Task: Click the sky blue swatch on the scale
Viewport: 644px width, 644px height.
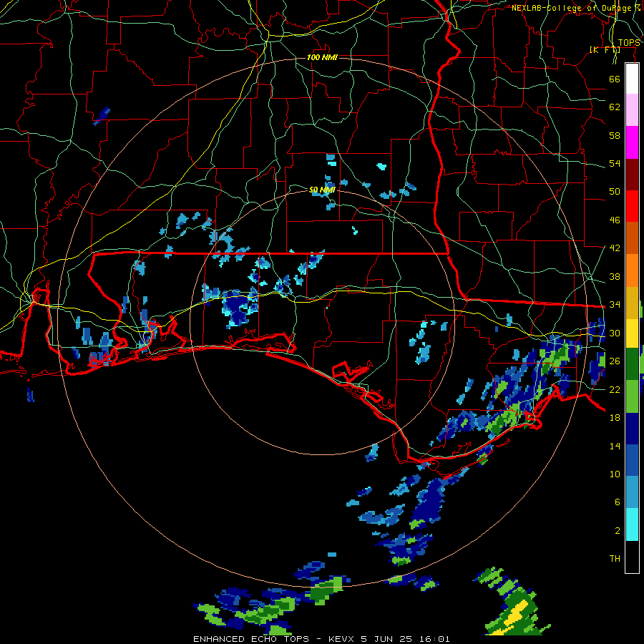Action: [632, 492]
